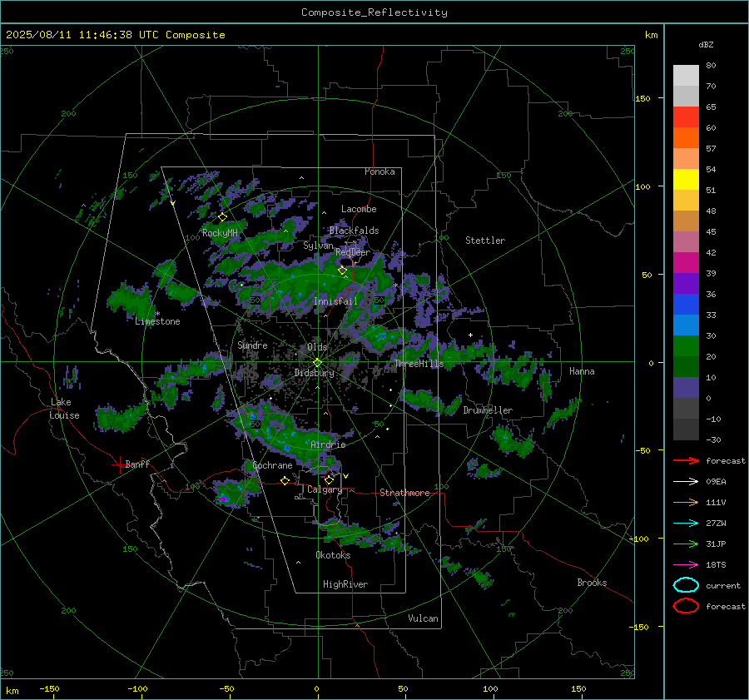Click the magenta swatch below 42 dBZ
The height and width of the screenshot is (700, 749).
click(686, 262)
